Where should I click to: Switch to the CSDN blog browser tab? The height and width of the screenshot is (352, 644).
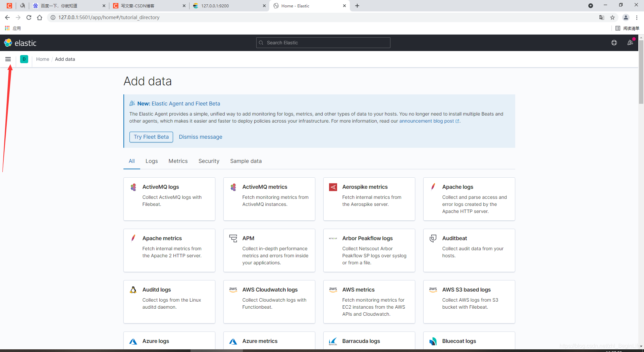pyautogui.click(x=149, y=6)
